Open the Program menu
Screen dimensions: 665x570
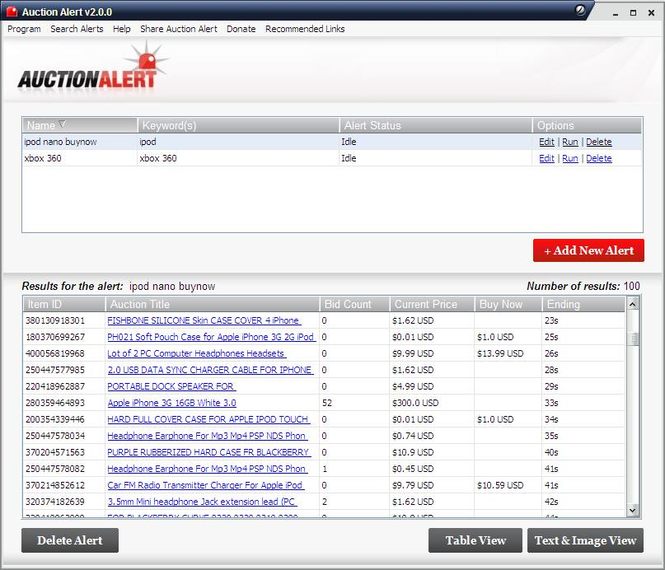24,29
